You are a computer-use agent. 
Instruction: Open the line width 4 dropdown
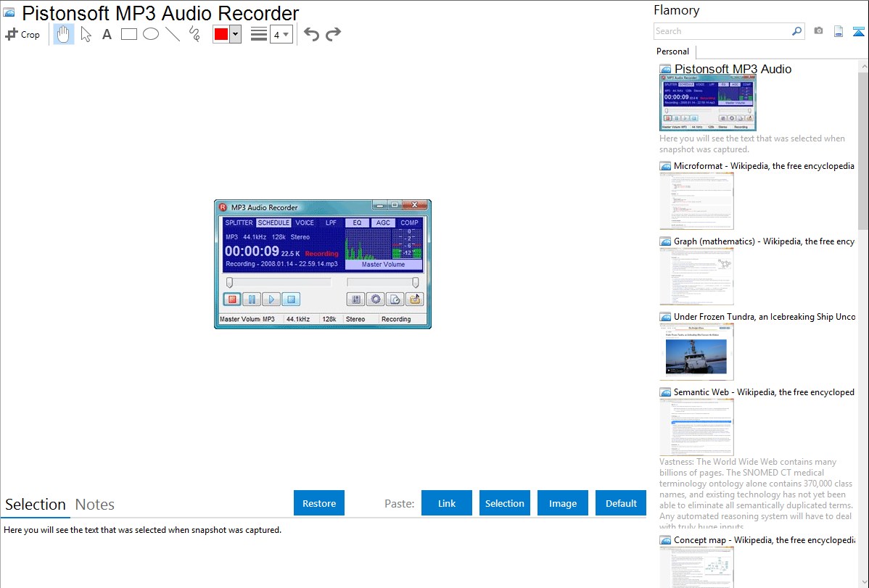(281, 35)
